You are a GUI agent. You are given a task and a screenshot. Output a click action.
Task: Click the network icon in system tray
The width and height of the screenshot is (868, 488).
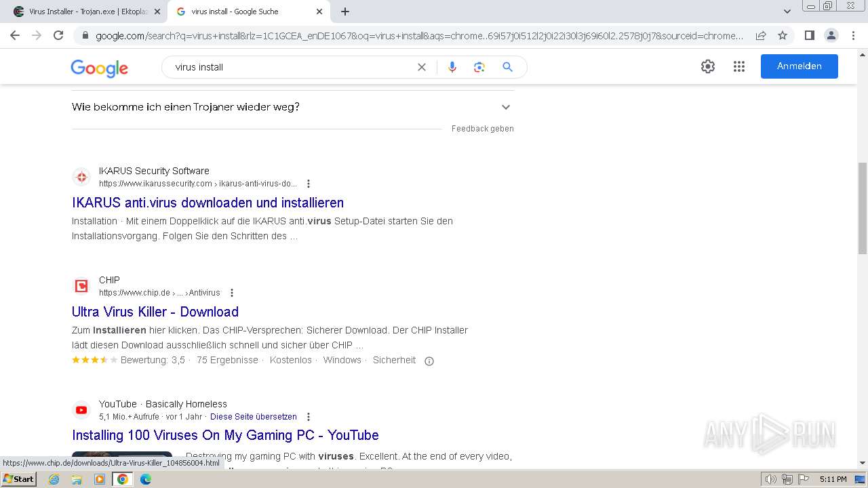tap(787, 479)
